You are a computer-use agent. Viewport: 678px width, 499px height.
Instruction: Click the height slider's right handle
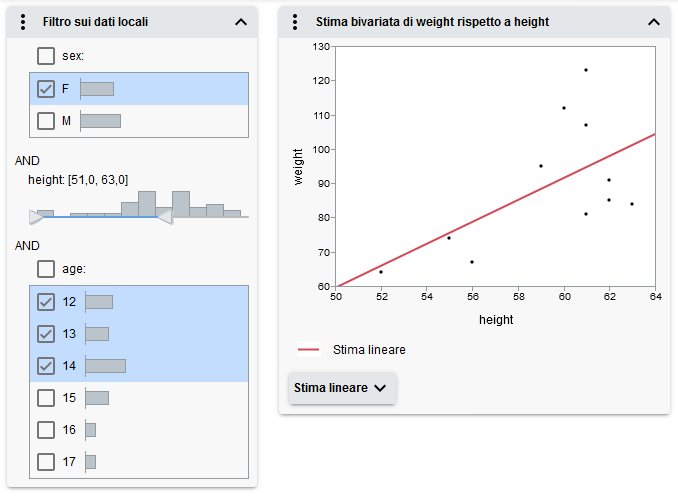point(166,216)
